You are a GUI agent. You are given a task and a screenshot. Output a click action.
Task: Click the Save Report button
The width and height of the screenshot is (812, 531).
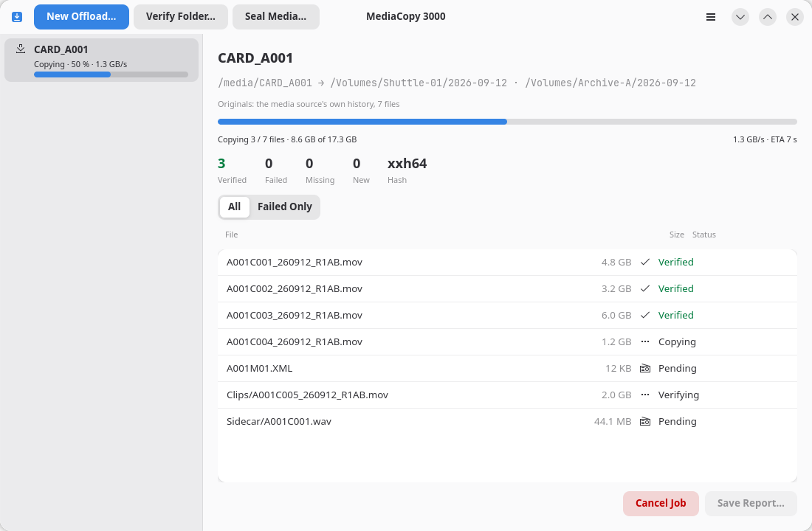click(751, 503)
